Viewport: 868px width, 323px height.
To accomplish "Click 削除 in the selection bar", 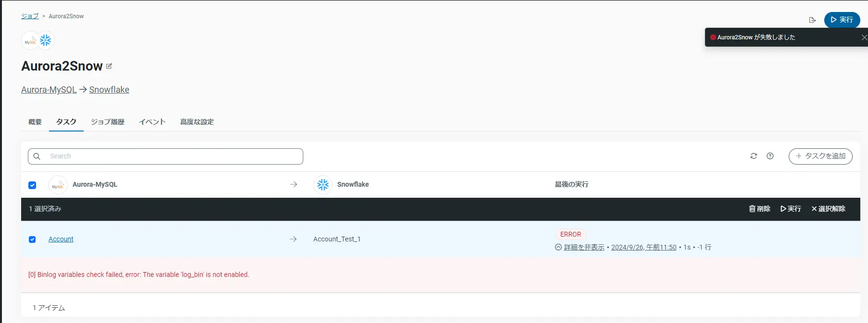I will coord(760,209).
